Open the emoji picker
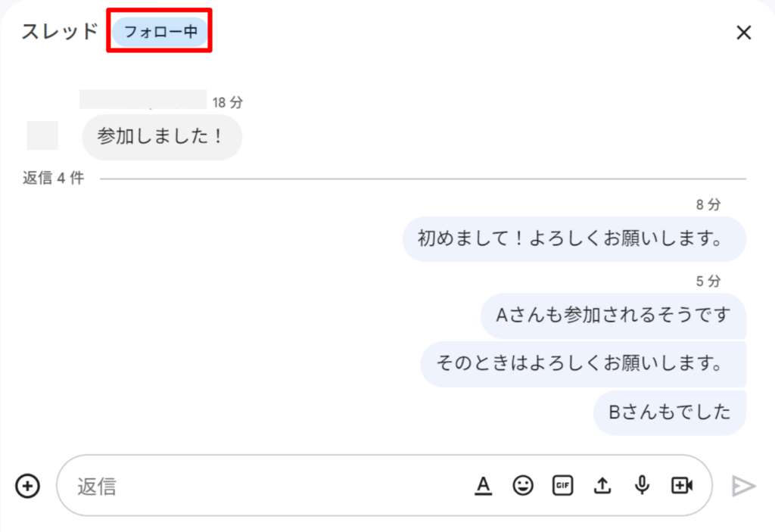775x532 pixels. (523, 485)
